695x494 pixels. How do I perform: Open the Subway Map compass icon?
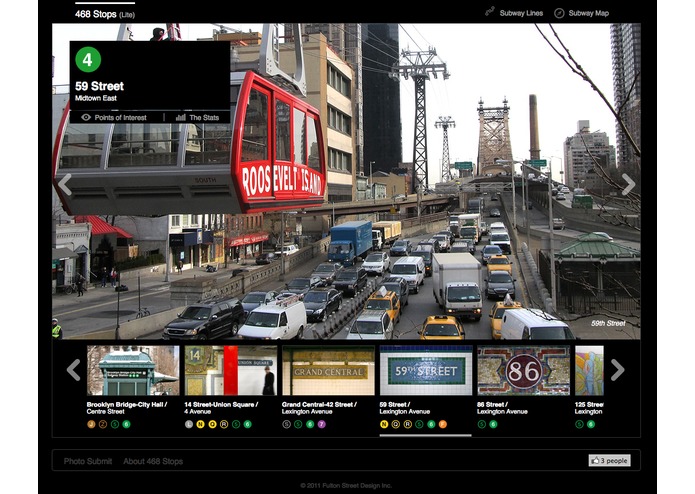559,13
